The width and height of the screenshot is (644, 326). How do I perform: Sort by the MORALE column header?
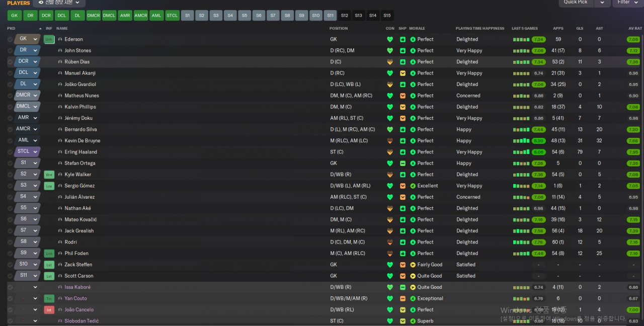(x=417, y=28)
